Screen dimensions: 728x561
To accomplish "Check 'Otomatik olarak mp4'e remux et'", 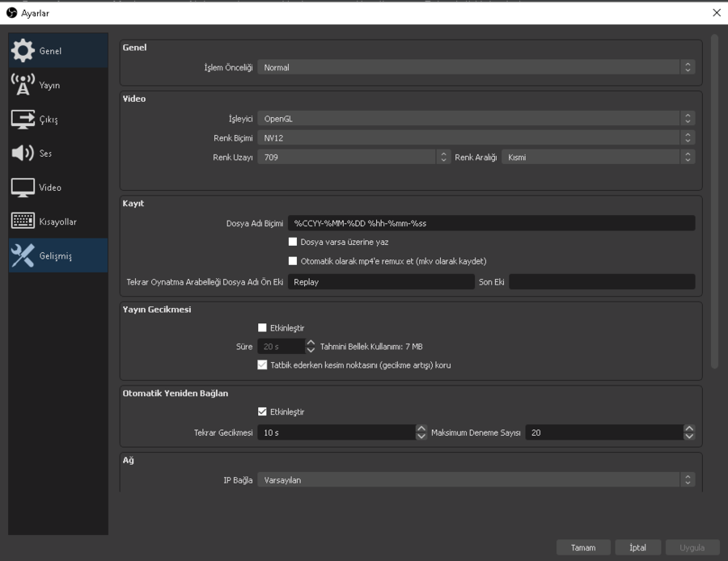I will 293,261.
